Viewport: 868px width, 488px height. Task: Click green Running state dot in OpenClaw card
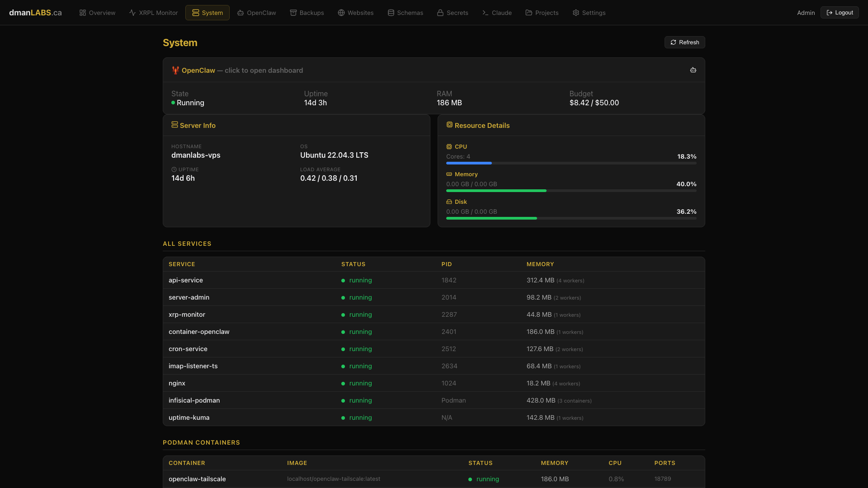(173, 103)
